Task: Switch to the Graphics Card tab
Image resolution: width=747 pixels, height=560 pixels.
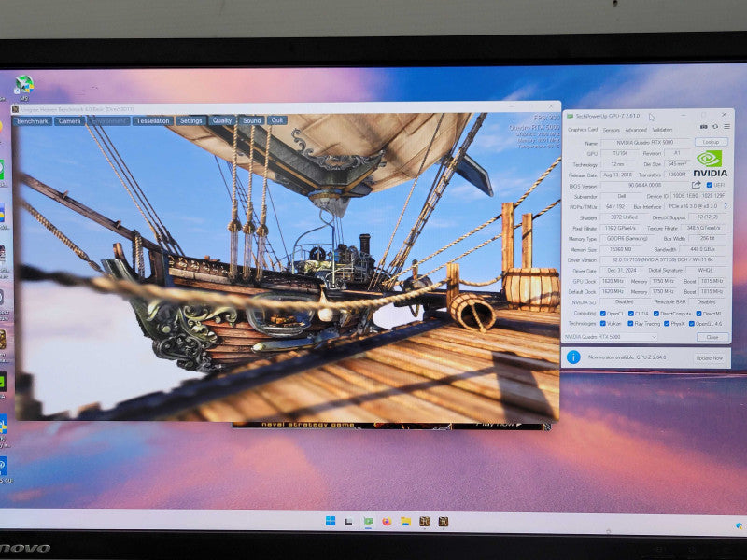Action: (x=582, y=130)
